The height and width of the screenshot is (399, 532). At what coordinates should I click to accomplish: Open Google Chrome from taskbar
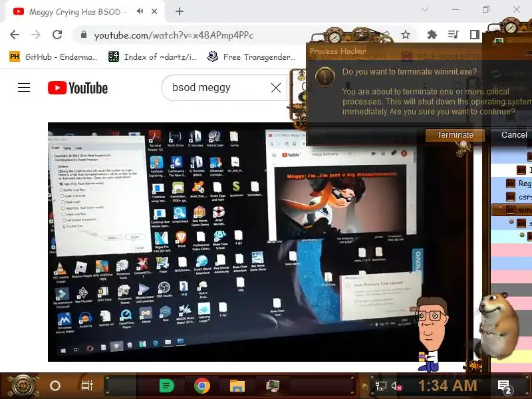coord(202,386)
